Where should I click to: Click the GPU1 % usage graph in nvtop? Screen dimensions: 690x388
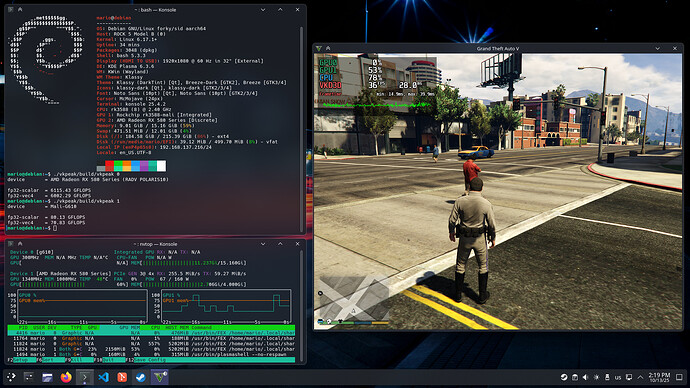click(226, 305)
